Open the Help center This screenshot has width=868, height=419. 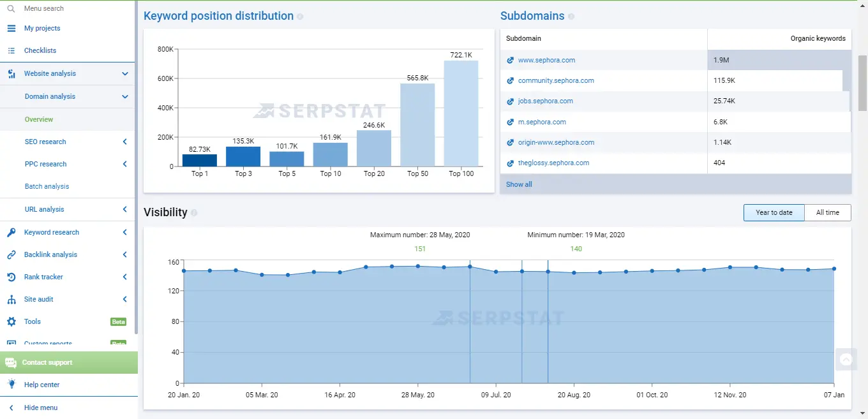42,385
